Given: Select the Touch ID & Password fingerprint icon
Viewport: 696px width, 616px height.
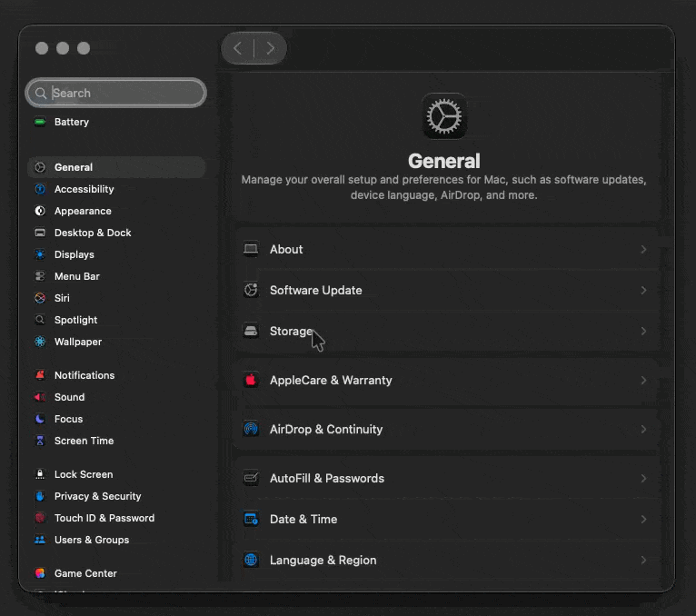Looking at the screenshot, I should click(x=40, y=518).
